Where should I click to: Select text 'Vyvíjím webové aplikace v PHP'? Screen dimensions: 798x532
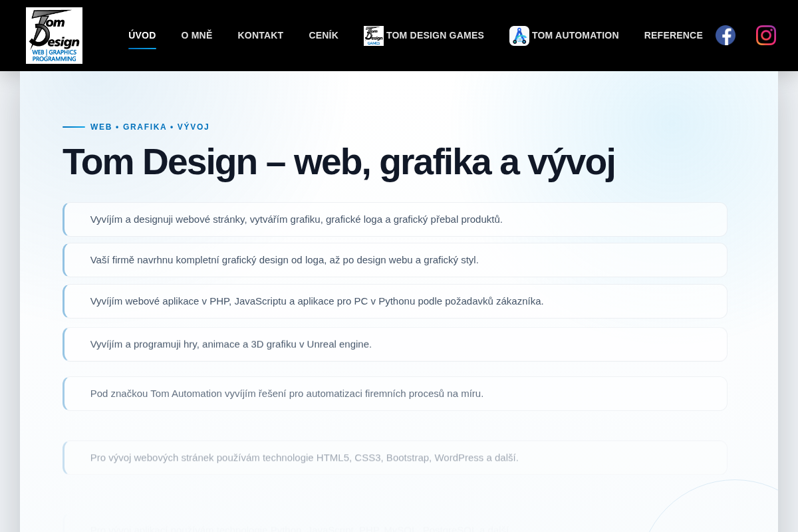coord(160,301)
